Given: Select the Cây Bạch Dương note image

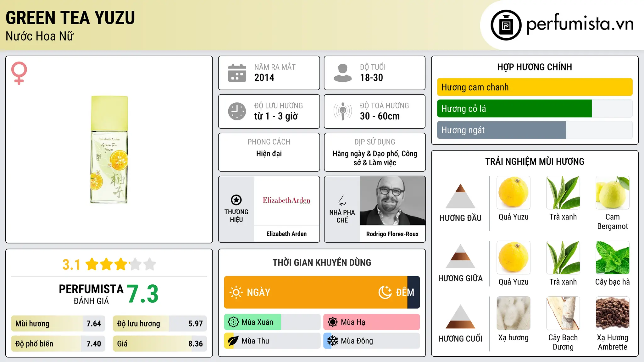Looking at the screenshot, I should (x=563, y=313).
